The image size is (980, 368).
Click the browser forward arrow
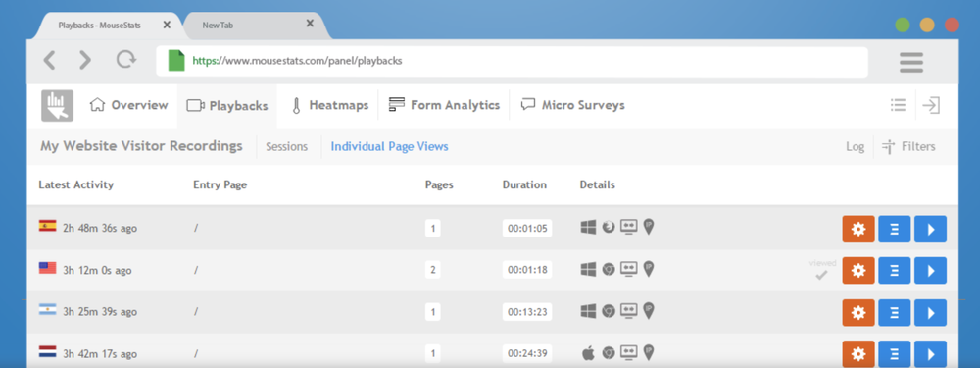point(85,60)
